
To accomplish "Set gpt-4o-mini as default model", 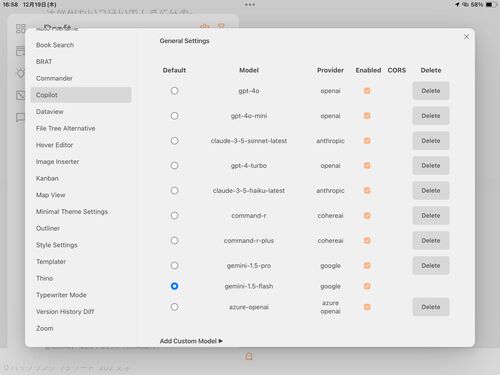I will (174, 116).
